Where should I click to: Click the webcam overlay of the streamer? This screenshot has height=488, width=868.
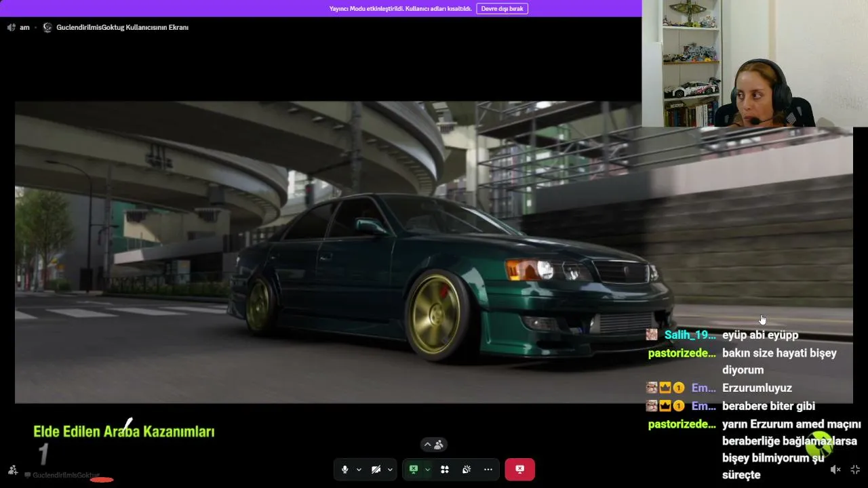pyautogui.click(x=755, y=64)
